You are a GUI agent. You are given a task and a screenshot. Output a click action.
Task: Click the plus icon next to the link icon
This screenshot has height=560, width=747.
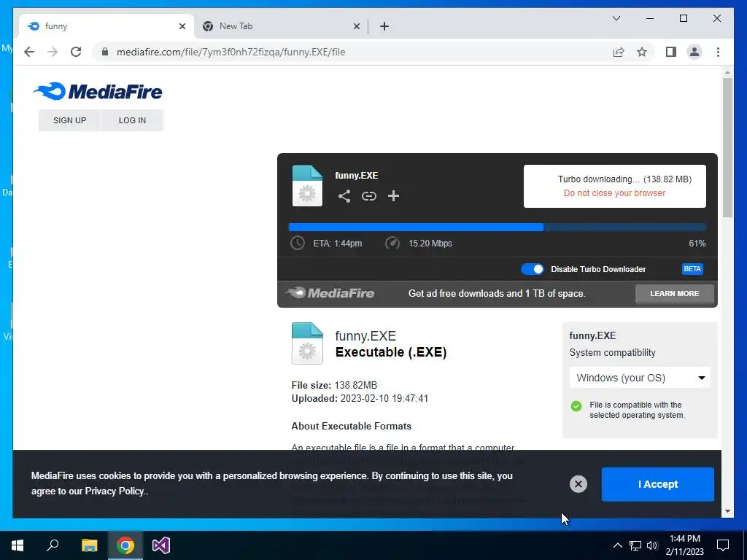(393, 195)
